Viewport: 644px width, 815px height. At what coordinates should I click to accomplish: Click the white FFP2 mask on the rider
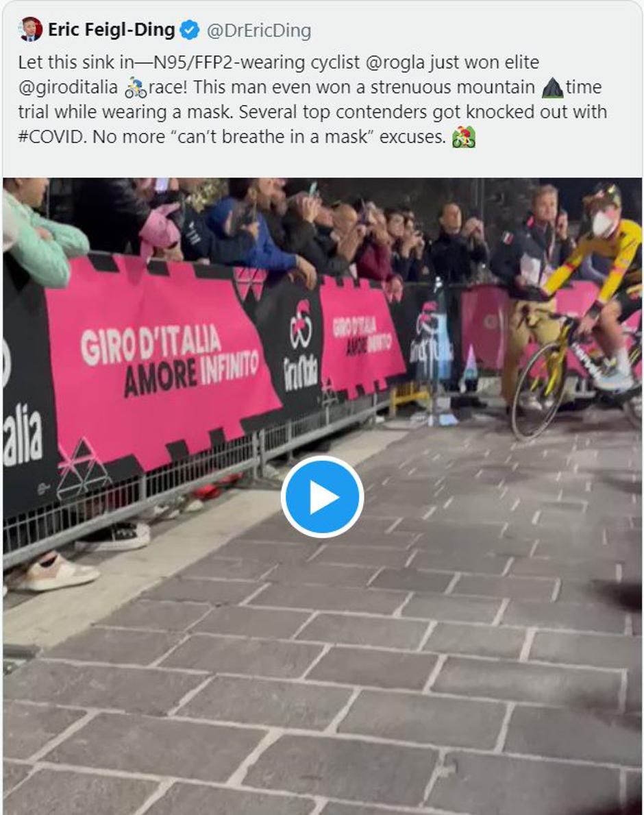[x=604, y=223]
